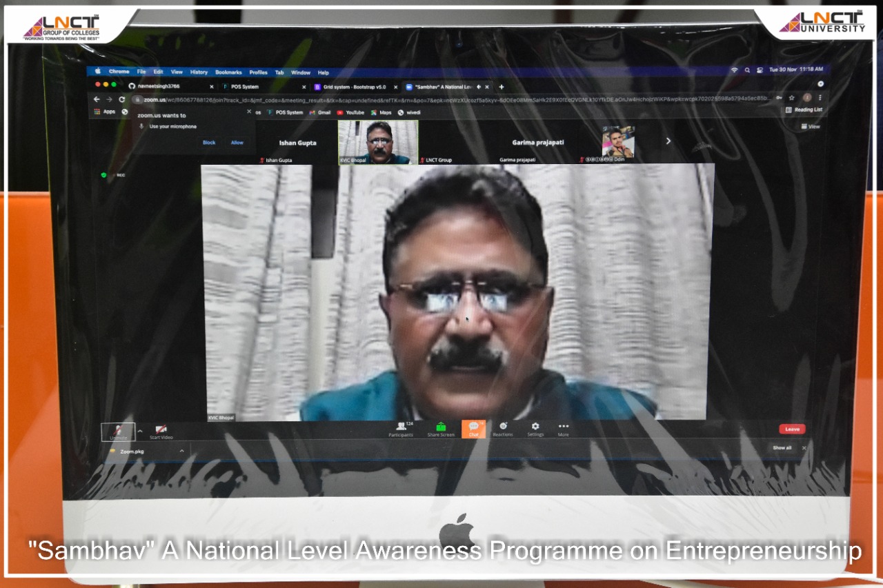Image resolution: width=883 pixels, height=588 pixels.
Task: Open the History menu
Action: click(x=199, y=72)
